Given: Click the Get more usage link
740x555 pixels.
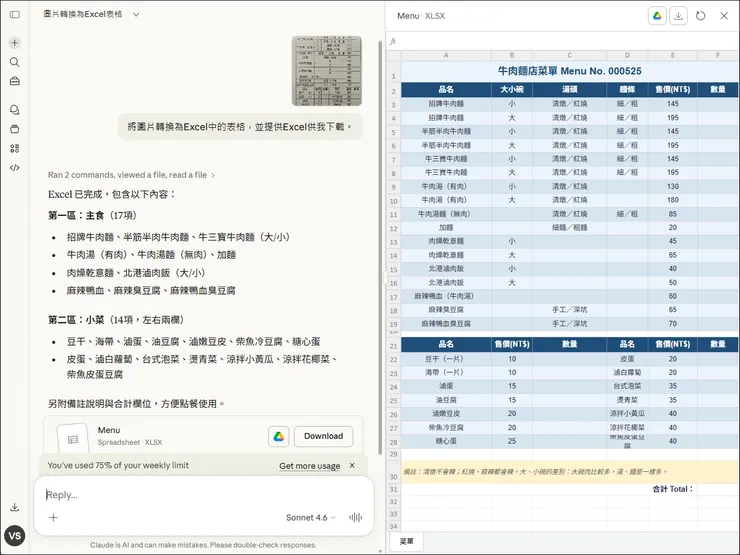Looking at the screenshot, I should [310, 466].
